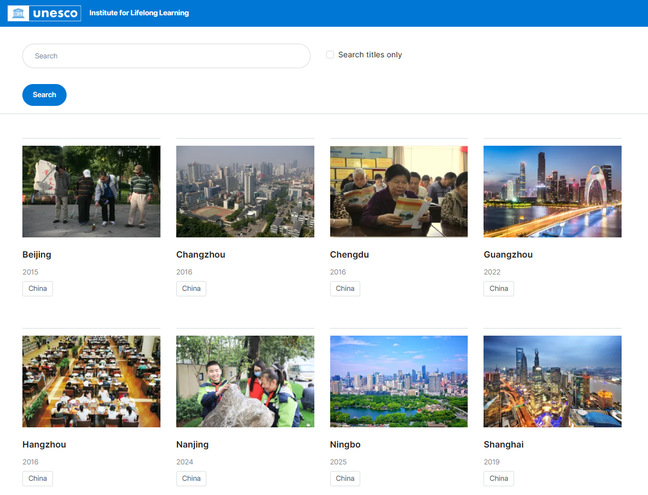
Task: Open the Nanjing title link
Action: 195,444
